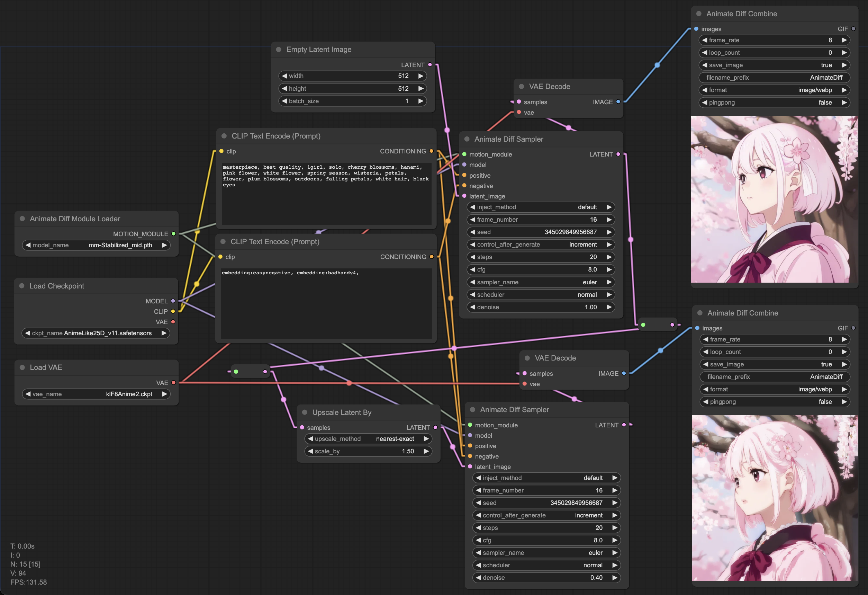Screen dimensions: 868x595
Task: Click the Empty Latent Image LATENT output
Action: coord(430,65)
